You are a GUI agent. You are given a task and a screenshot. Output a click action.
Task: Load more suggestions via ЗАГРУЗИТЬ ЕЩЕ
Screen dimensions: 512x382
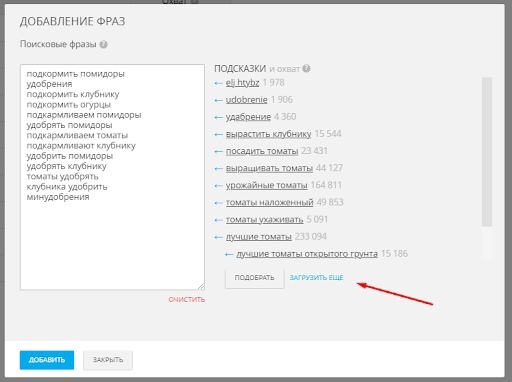click(x=316, y=278)
